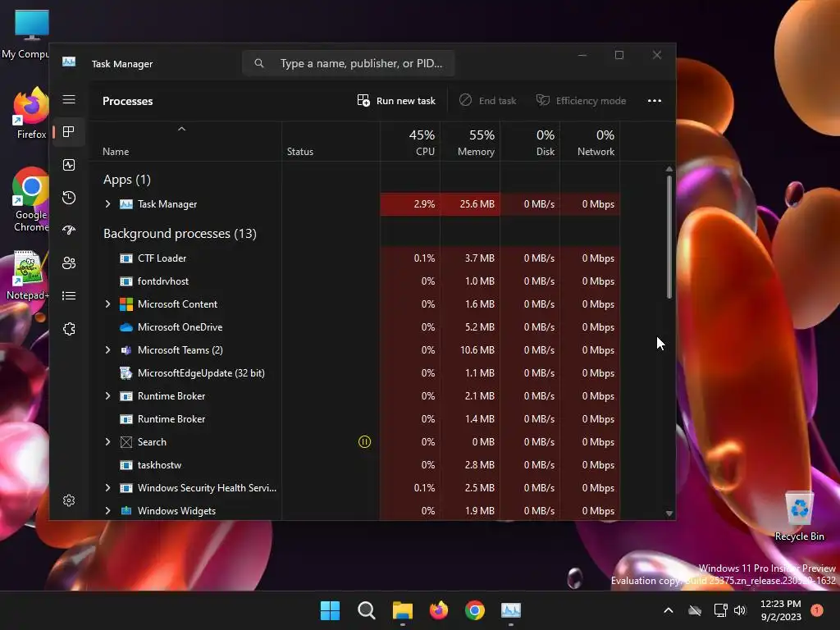The image size is (840, 630).
Task: Click the Microsoft Teams process icon
Action: point(126,350)
